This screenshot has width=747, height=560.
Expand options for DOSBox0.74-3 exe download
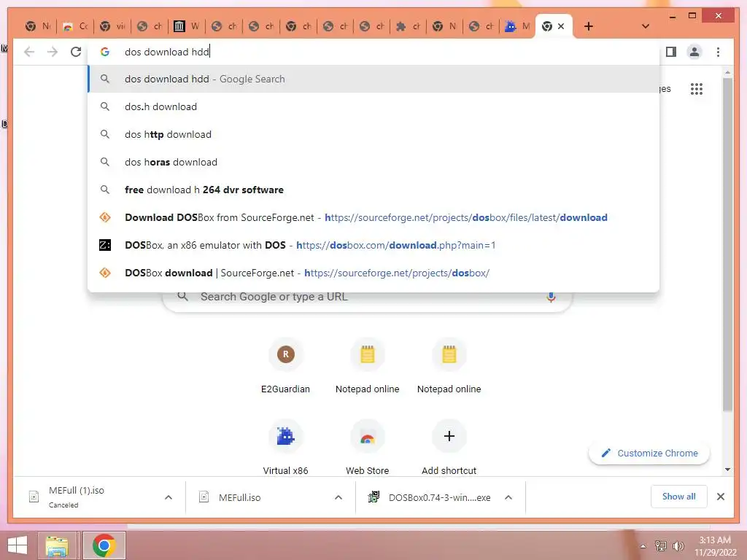click(x=508, y=497)
